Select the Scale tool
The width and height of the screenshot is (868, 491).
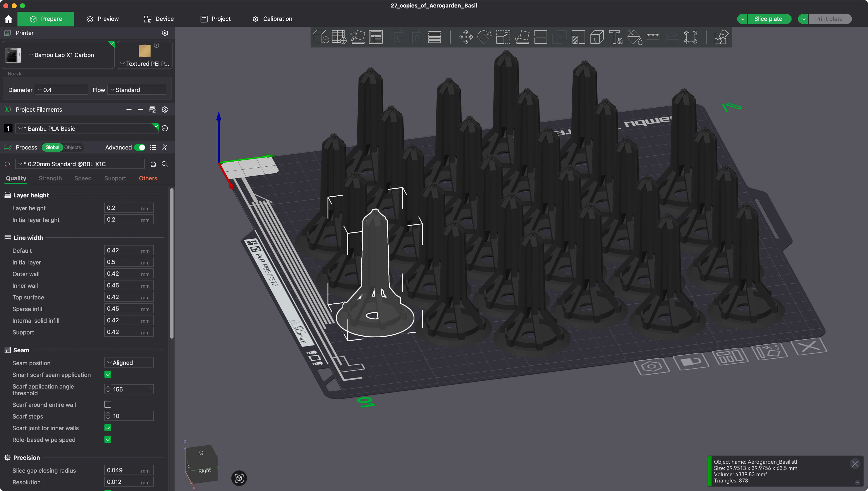point(503,37)
